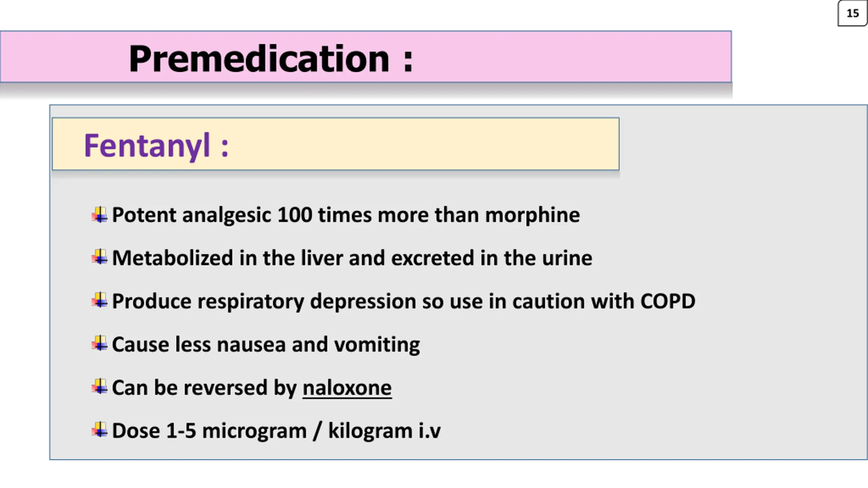Screen dimensions: 868x488
Task: Click the beige Fentanyl box background
Action: pyautogui.click(x=424, y=144)
